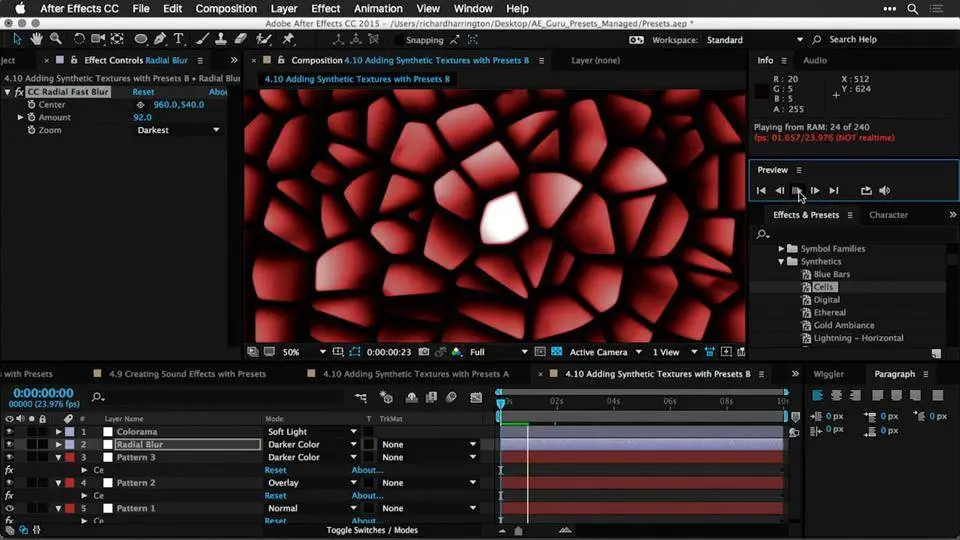
Task: Hide the Colorama layer
Action: click(9, 432)
